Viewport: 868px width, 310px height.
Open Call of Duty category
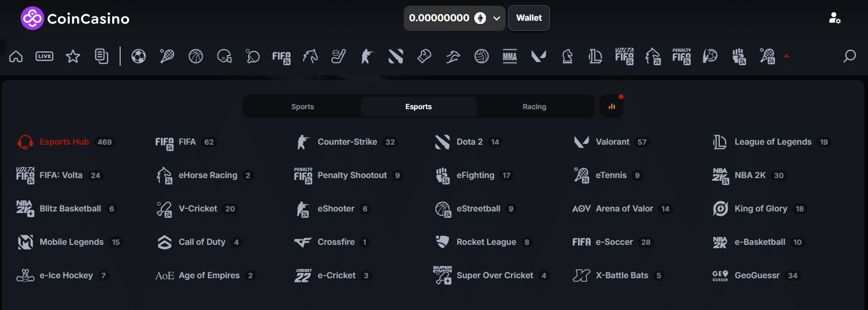[199, 242]
